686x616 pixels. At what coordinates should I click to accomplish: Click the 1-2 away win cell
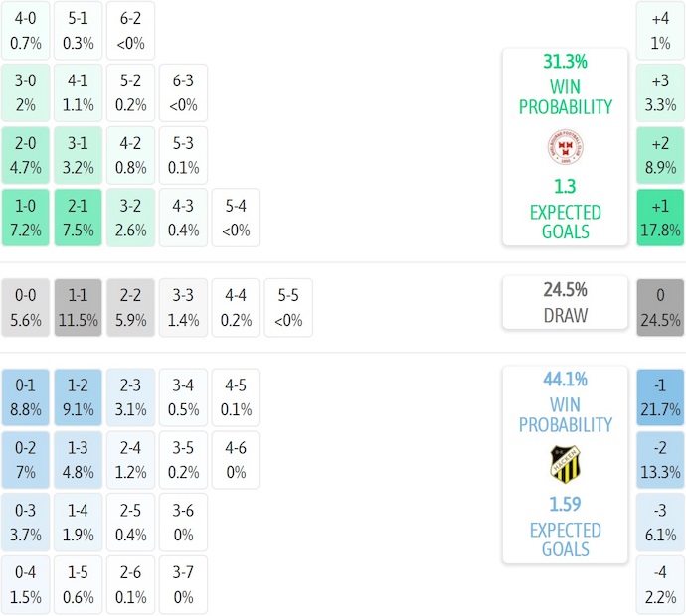(x=79, y=397)
